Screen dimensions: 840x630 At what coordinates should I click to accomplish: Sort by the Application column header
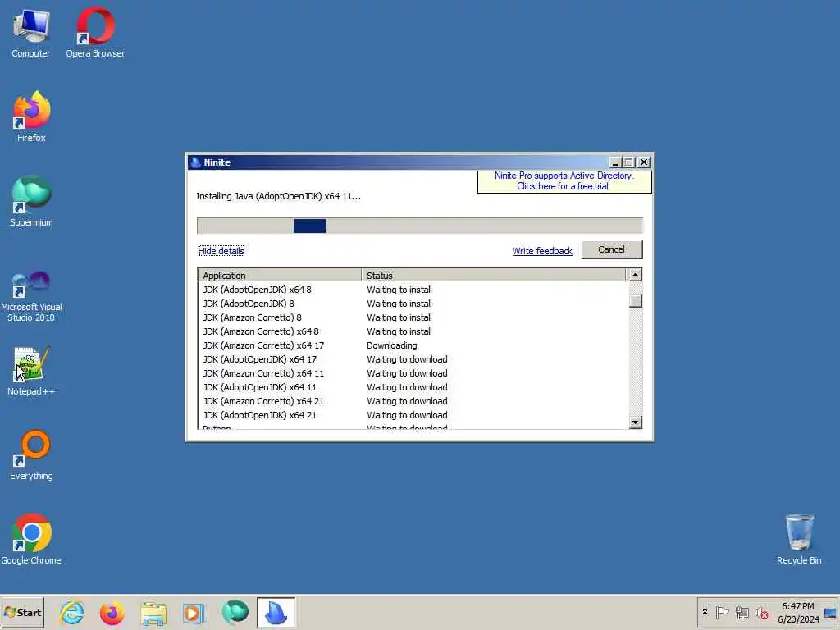click(x=280, y=276)
